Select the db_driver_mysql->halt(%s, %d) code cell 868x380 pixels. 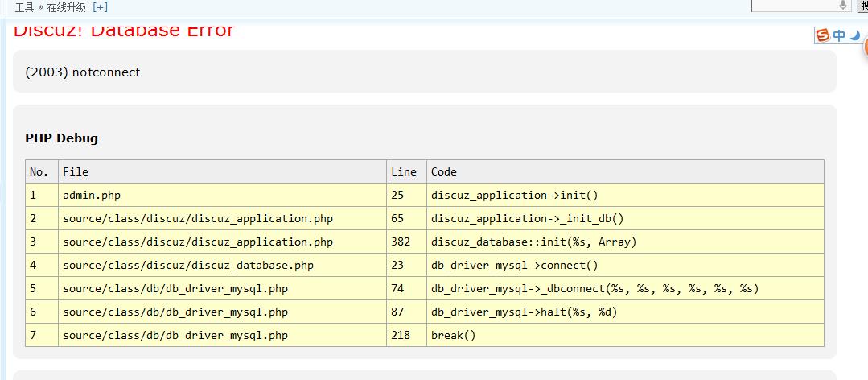tap(625, 312)
